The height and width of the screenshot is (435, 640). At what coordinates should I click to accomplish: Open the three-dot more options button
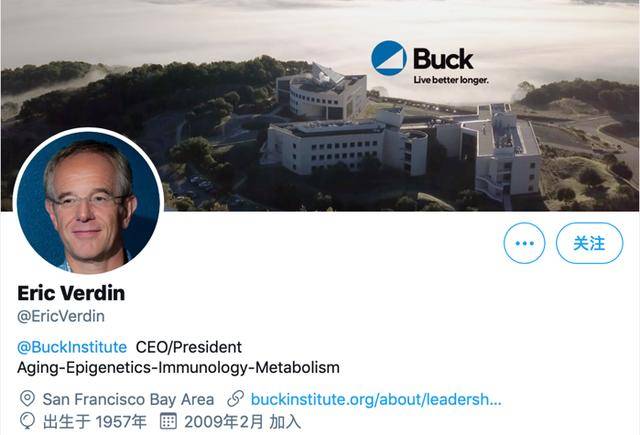pos(524,243)
